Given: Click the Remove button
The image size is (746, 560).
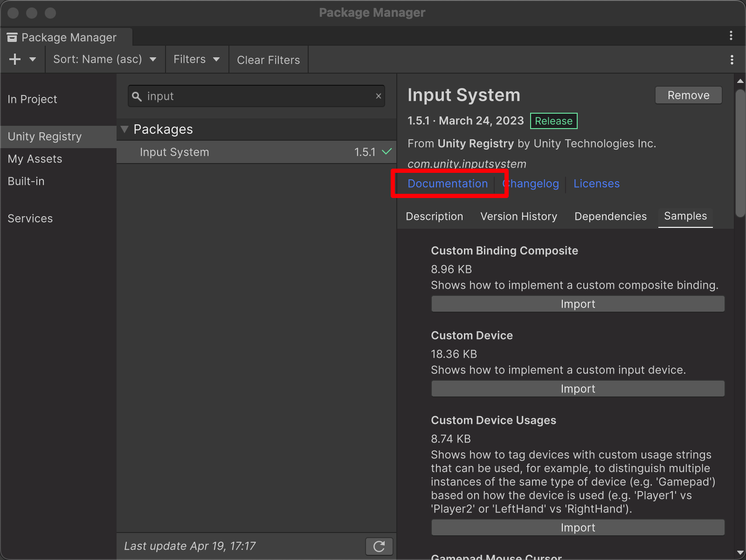Looking at the screenshot, I should (x=689, y=95).
